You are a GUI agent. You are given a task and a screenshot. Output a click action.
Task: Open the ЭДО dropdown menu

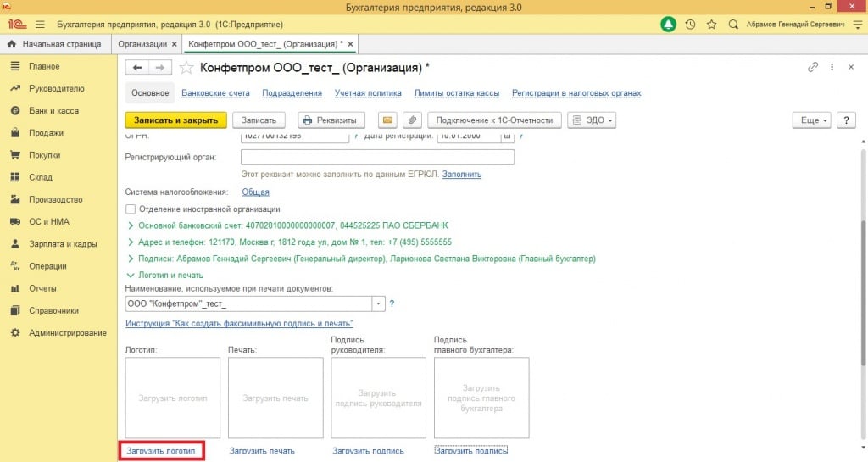[x=593, y=120]
